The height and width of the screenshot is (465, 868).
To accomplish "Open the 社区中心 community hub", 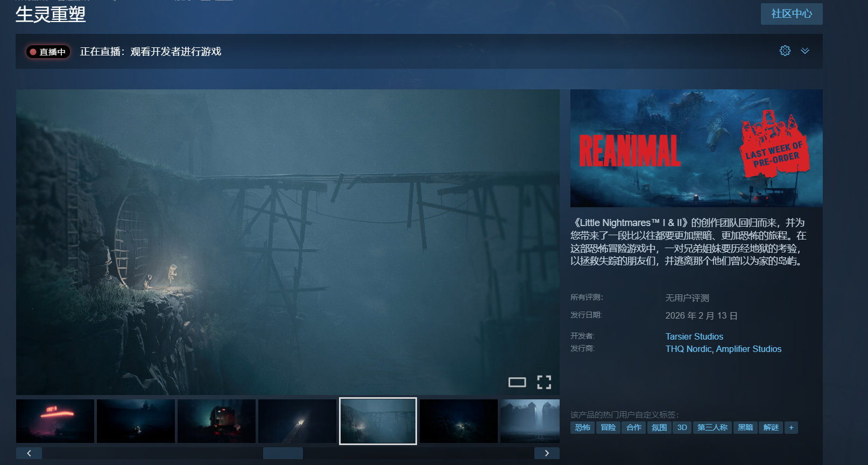I will coord(792,13).
